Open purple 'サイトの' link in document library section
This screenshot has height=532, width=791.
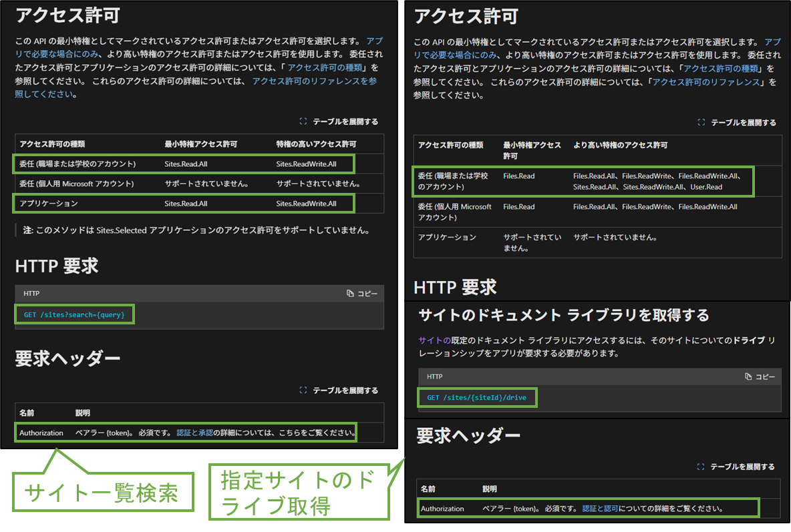coord(434,340)
